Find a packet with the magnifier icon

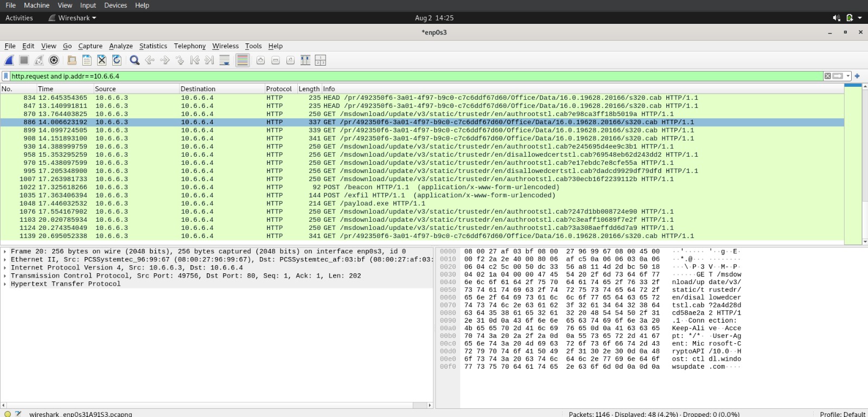[x=135, y=60]
